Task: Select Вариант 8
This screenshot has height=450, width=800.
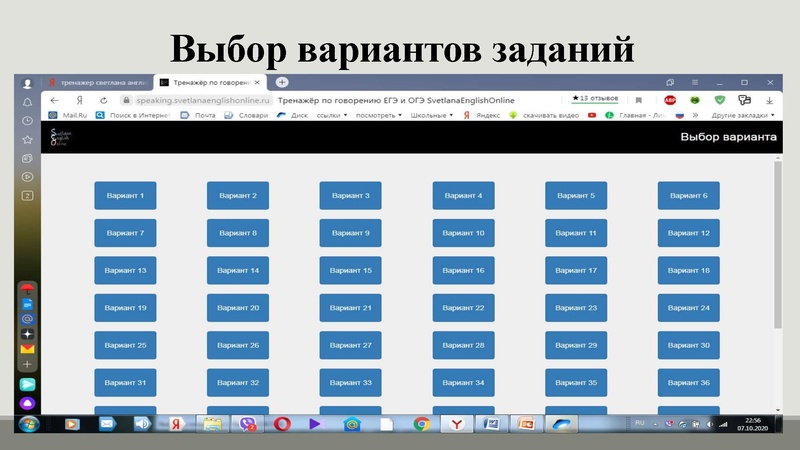Action: 238,233
